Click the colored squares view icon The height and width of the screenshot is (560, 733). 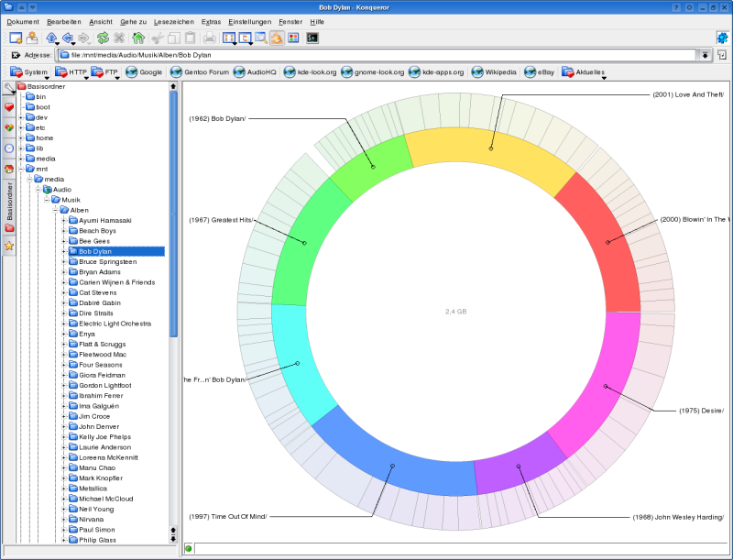pyautogui.click(x=293, y=38)
